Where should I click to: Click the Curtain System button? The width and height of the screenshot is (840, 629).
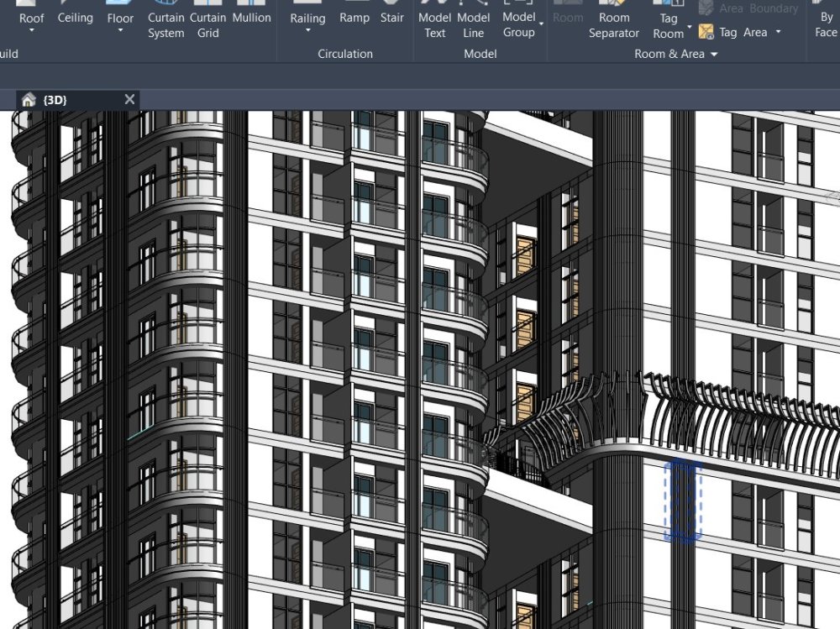click(165, 21)
